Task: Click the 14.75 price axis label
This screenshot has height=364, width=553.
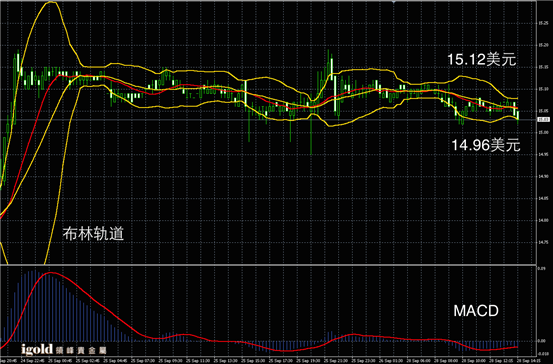Action: tap(543, 242)
